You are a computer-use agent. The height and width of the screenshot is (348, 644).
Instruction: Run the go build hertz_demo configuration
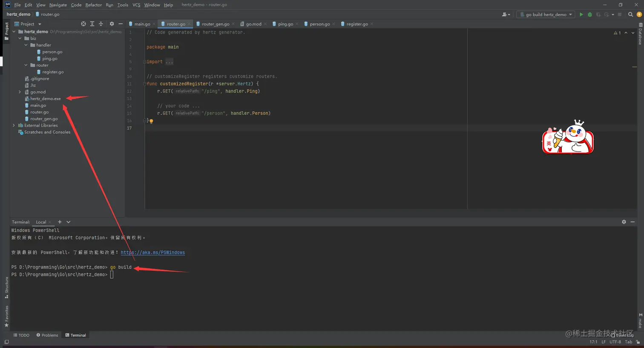coord(581,14)
